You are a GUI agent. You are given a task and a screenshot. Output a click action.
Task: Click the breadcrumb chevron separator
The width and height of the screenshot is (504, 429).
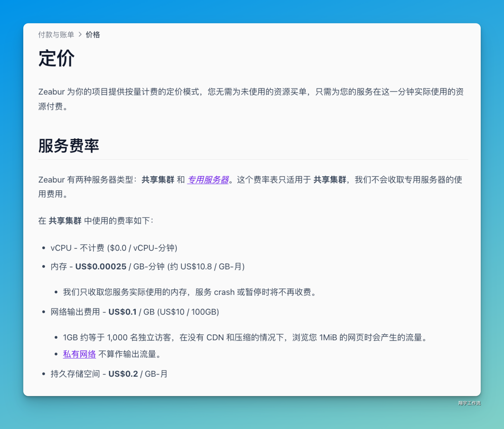click(x=80, y=35)
